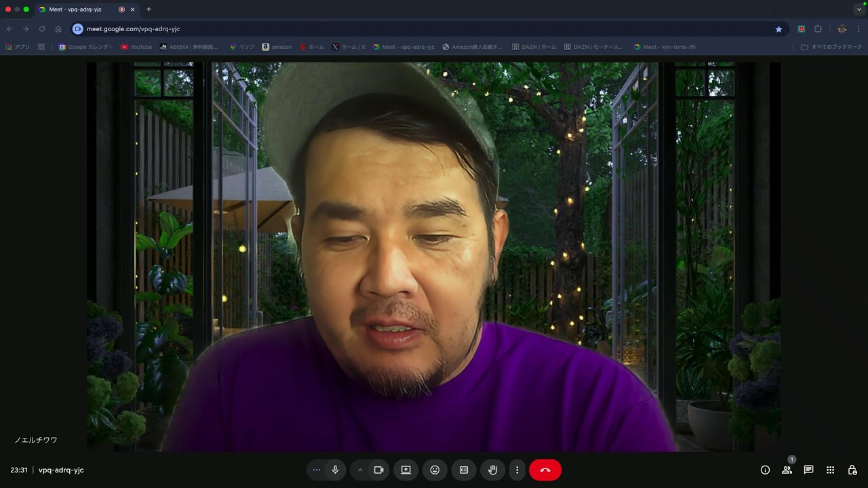
Task: Select the Meet - vpq-adrq-yjc browser tab
Action: click(x=75, y=9)
